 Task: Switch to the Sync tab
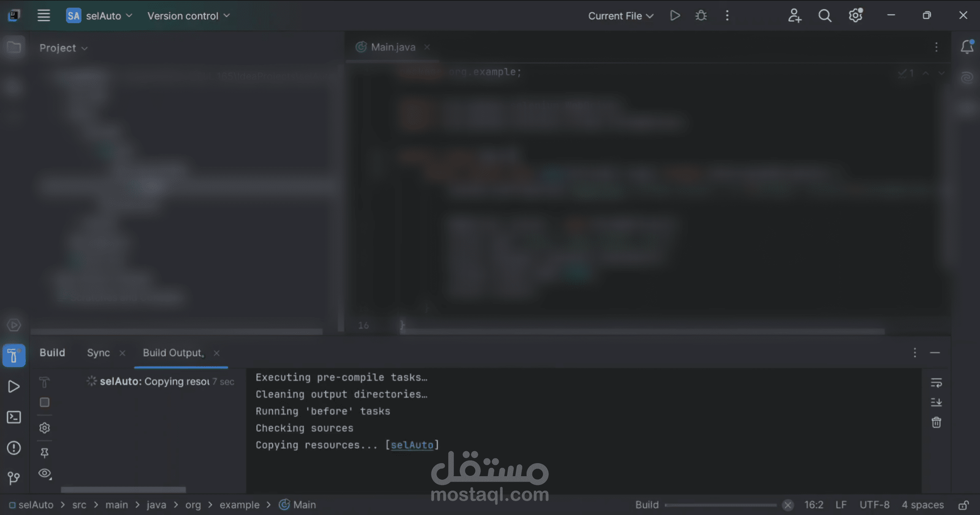tap(98, 353)
